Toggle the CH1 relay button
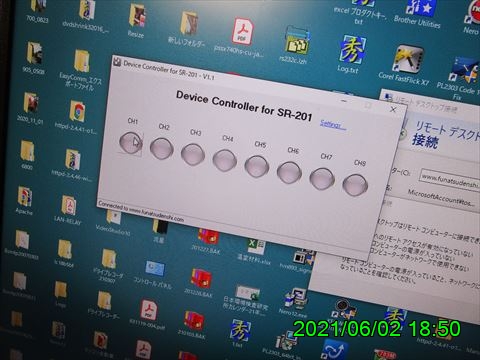The height and width of the screenshot is (360, 480). tap(130, 143)
